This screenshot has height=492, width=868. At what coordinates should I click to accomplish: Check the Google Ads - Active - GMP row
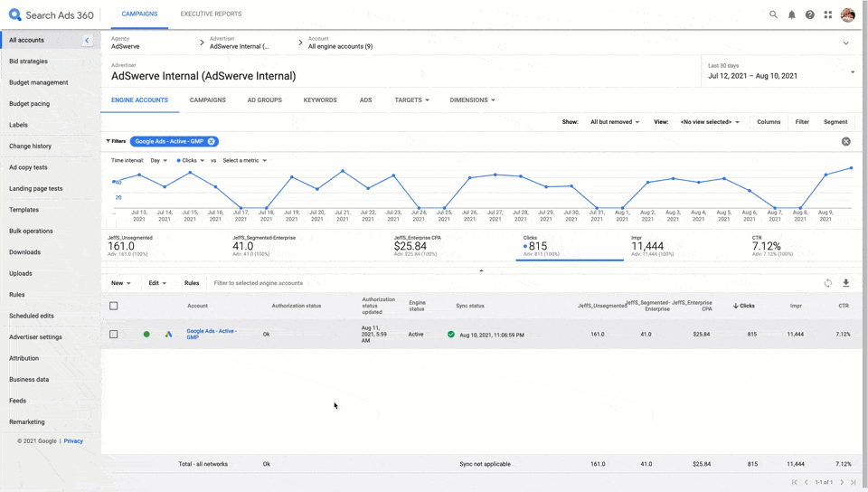click(114, 335)
